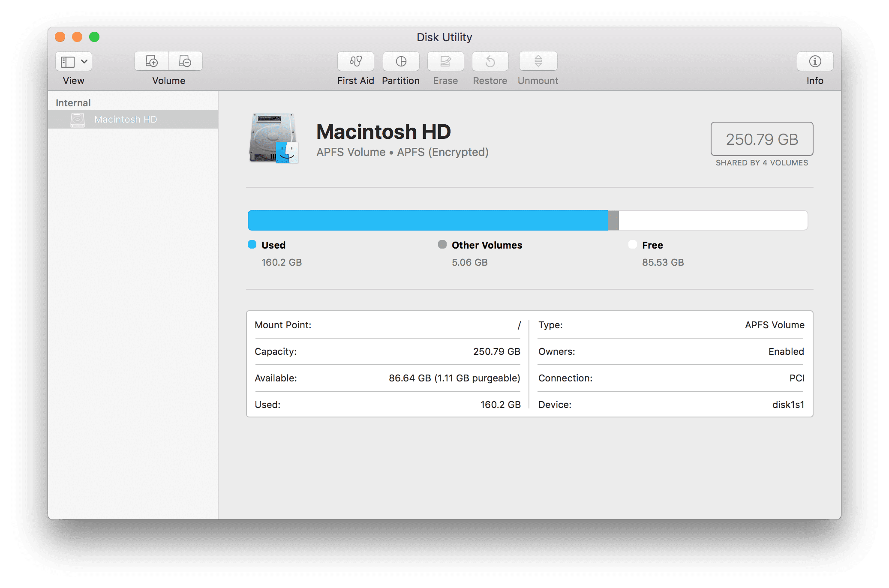Click the Owners 'Enabled' value
This screenshot has height=588, width=889.
[786, 351]
